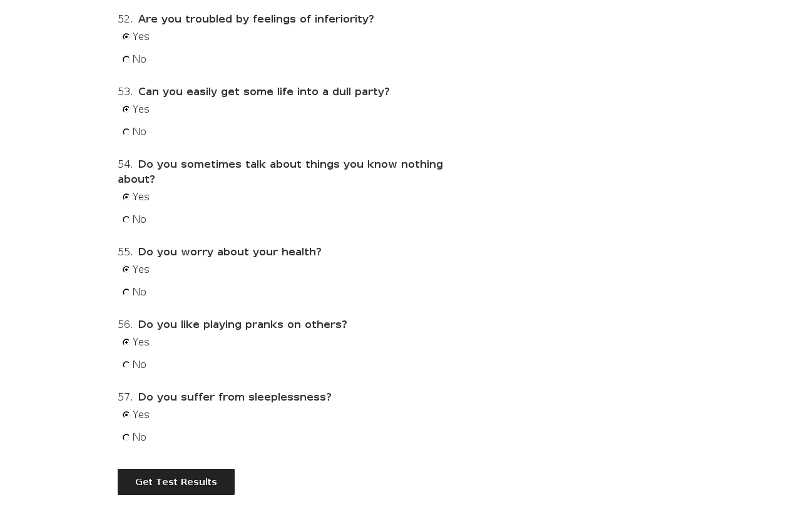Viewport: 801px width, 532px height.
Task: Click the No label under question 57
Action: (140, 437)
